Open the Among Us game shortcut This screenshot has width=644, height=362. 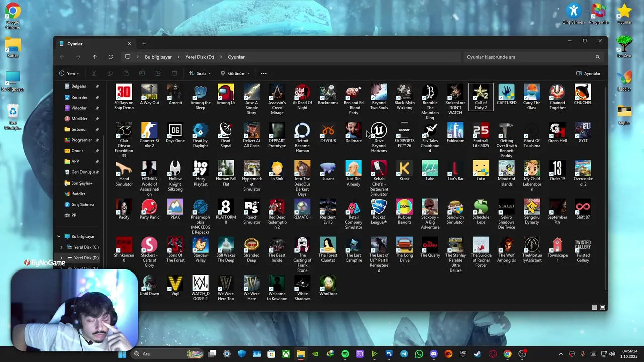(226, 96)
